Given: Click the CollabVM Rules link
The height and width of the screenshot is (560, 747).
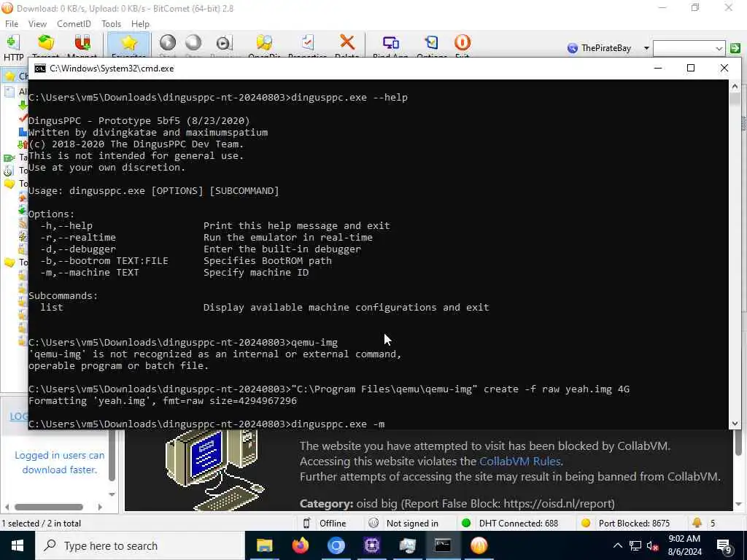Looking at the screenshot, I should (519, 462).
